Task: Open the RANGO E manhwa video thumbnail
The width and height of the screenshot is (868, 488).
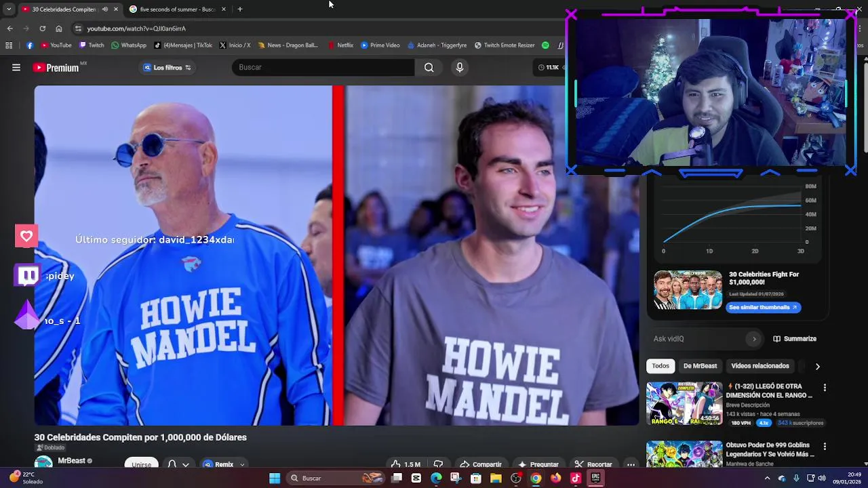Action: 684,403
